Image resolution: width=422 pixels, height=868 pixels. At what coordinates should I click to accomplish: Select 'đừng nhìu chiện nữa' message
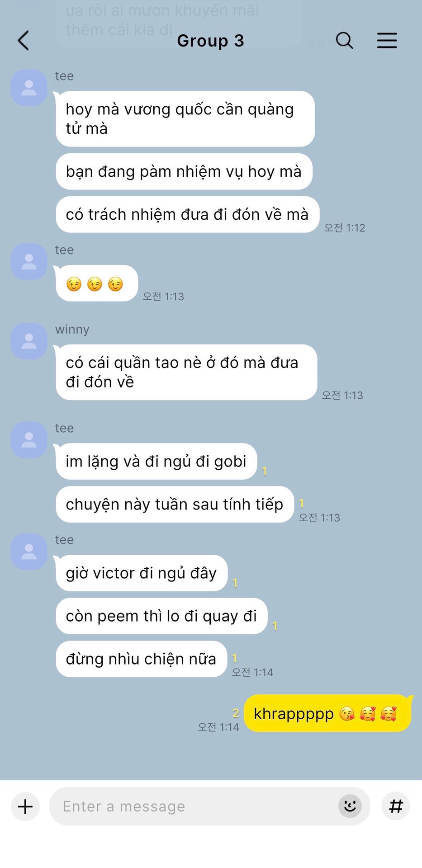tap(141, 659)
